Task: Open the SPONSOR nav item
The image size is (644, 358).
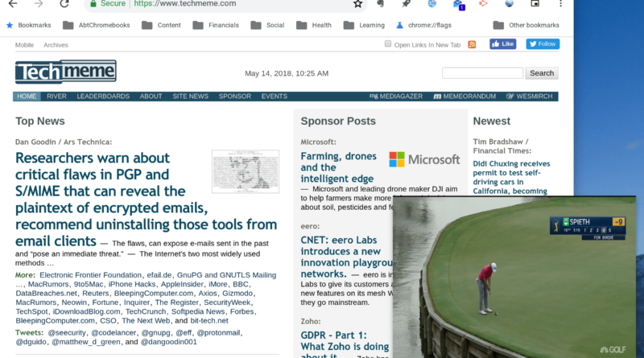Action: tap(235, 96)
